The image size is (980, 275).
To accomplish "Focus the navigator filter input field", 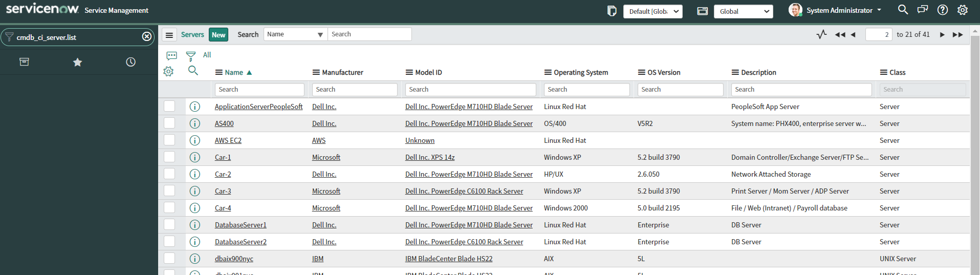I will (77, 37).
